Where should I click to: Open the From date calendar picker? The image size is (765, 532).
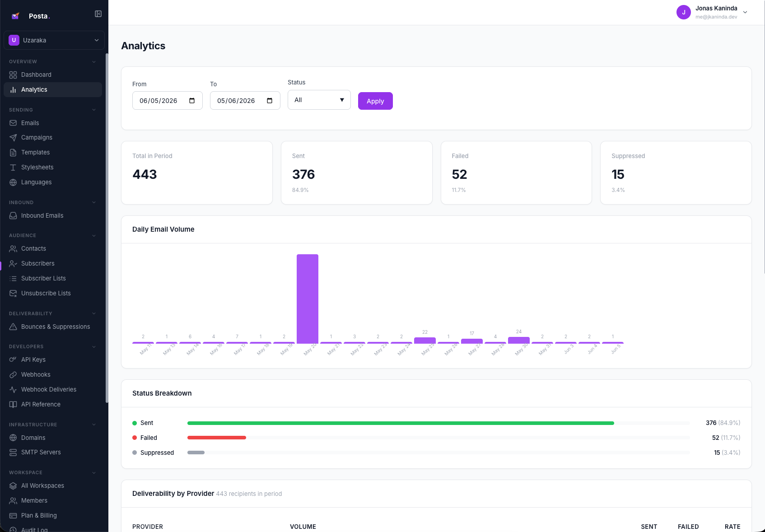192,101
